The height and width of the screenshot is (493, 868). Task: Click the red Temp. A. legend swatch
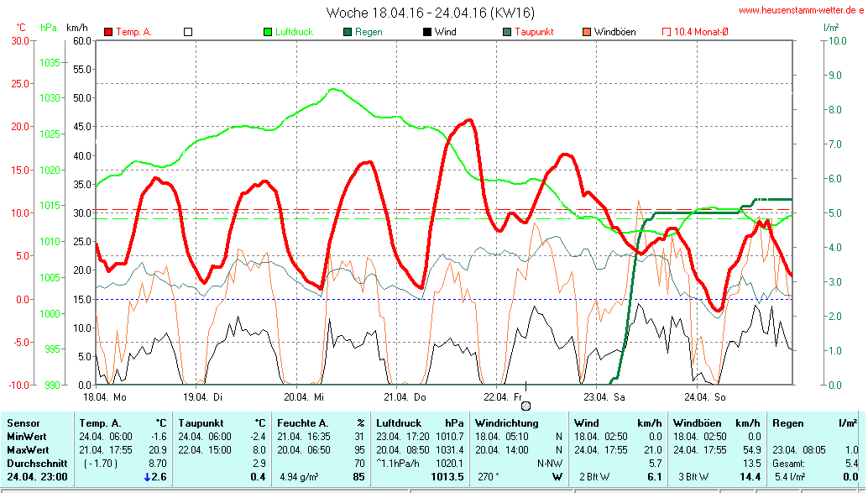(x=108, y=32)
